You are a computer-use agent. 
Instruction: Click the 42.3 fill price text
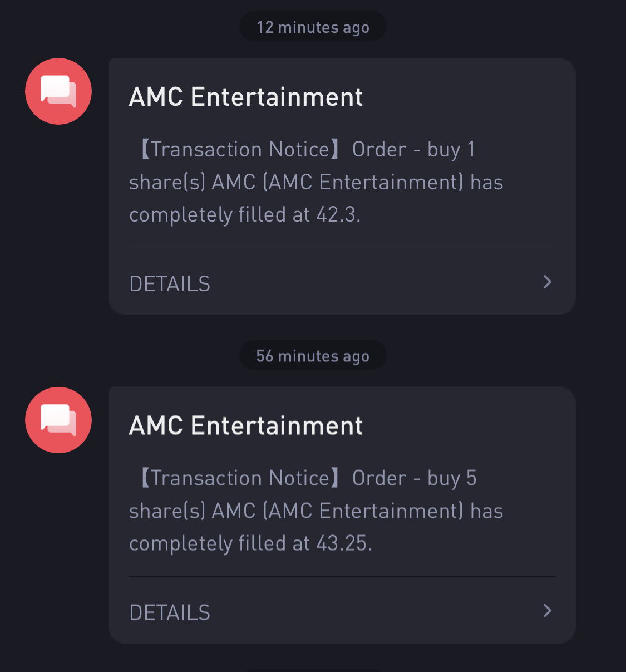[338, 214]
